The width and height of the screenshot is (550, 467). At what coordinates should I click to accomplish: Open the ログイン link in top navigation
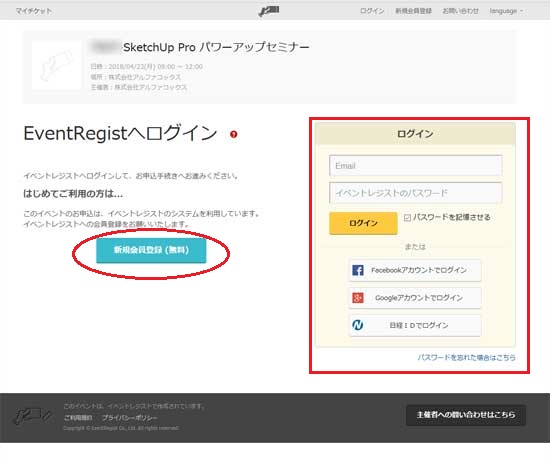pos(372,11)
